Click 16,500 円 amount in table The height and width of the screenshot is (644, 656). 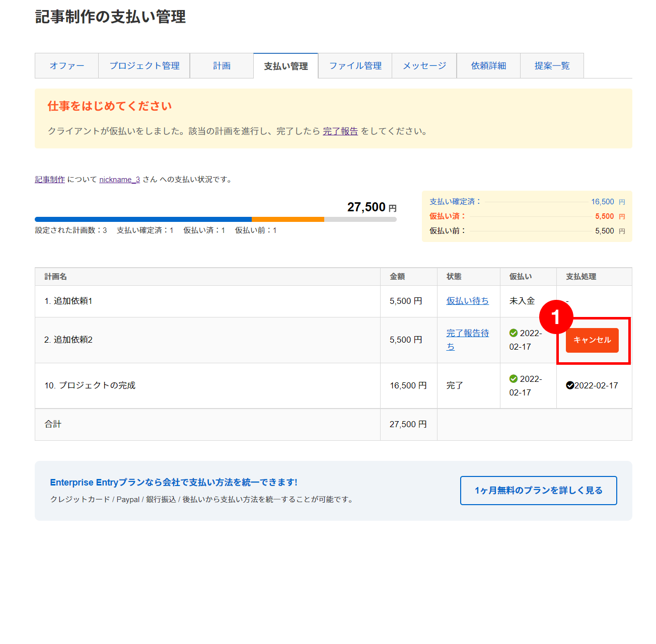click(x=408, y=385)
